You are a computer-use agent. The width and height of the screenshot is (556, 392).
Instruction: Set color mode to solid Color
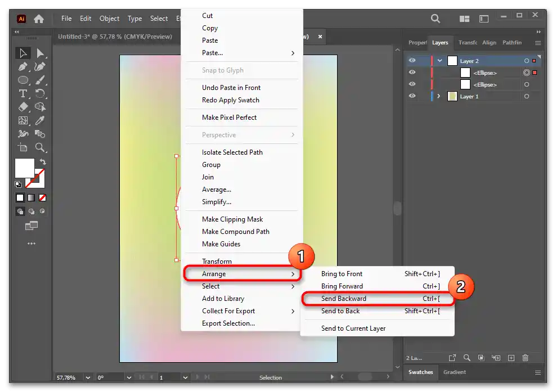point(20,198)
